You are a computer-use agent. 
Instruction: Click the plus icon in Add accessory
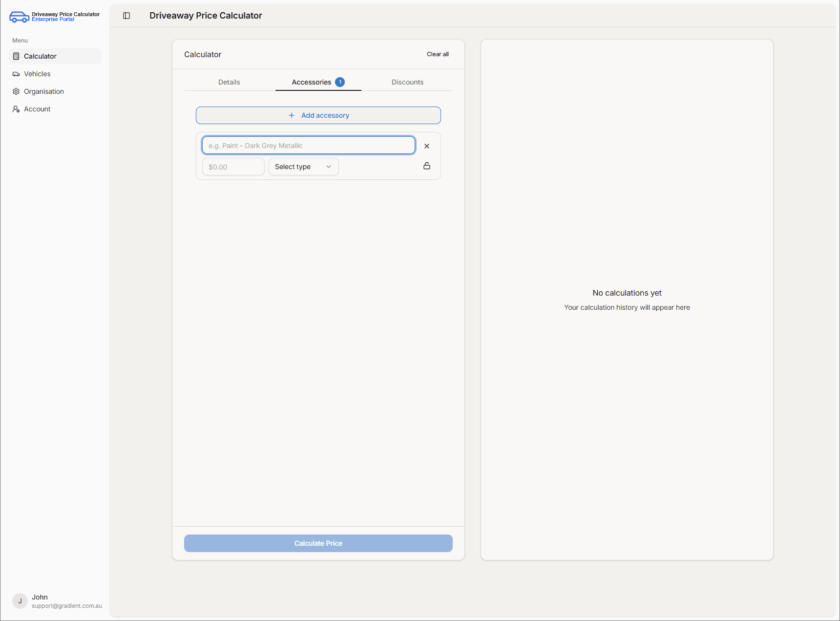coord(292,115)
